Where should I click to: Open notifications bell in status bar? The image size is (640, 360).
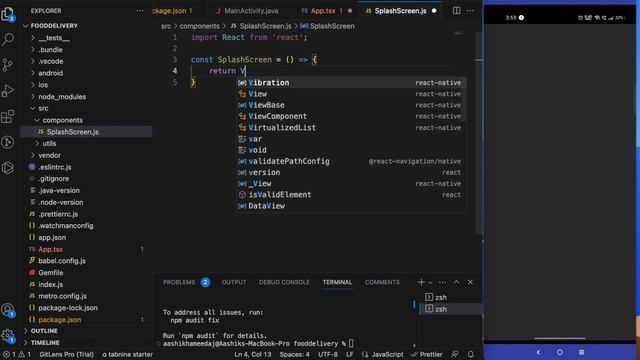click(471, 354)
